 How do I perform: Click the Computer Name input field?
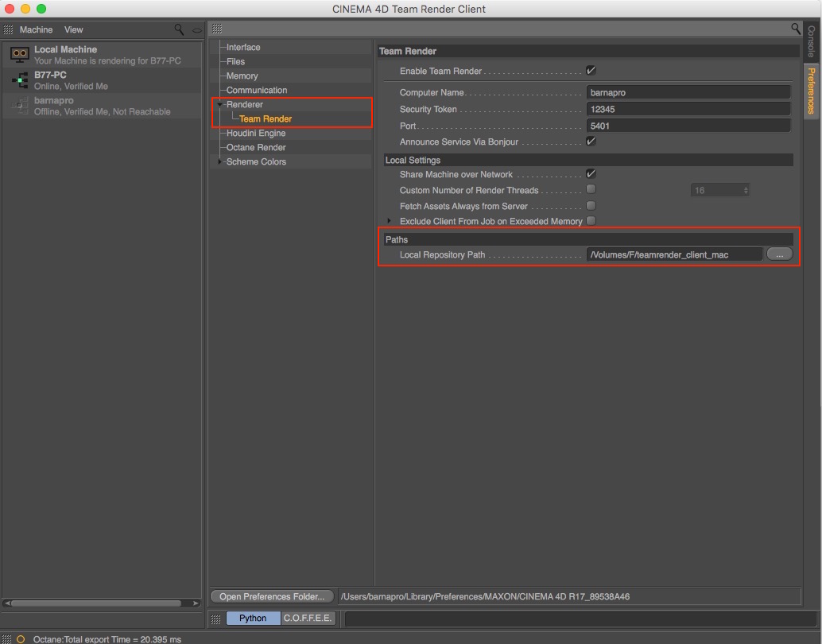[688, 92]
